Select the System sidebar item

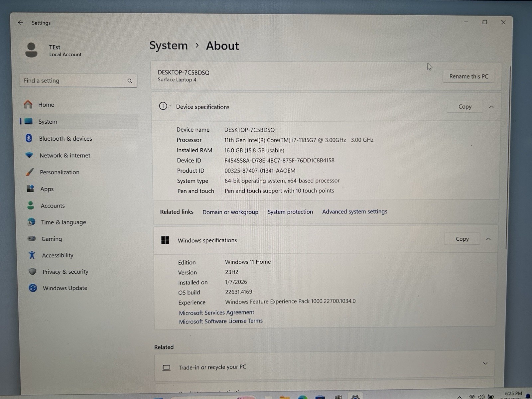click(x=79, y=122)
